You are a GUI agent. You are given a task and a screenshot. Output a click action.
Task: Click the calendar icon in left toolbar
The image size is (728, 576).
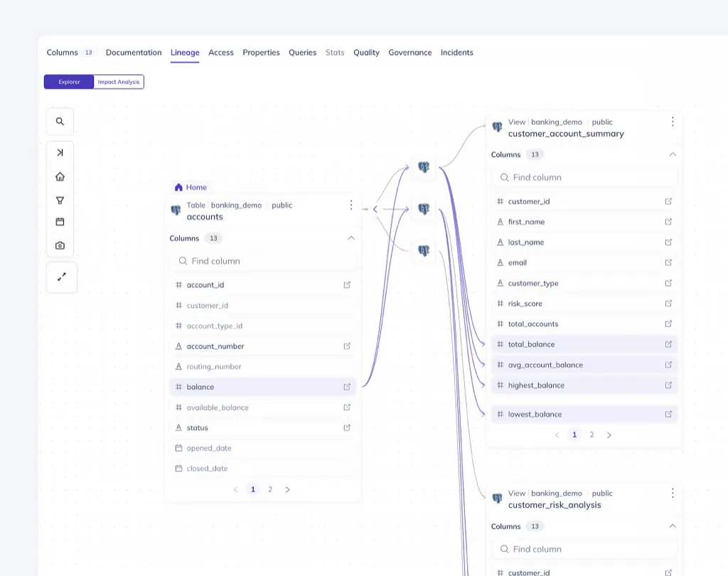60,222
